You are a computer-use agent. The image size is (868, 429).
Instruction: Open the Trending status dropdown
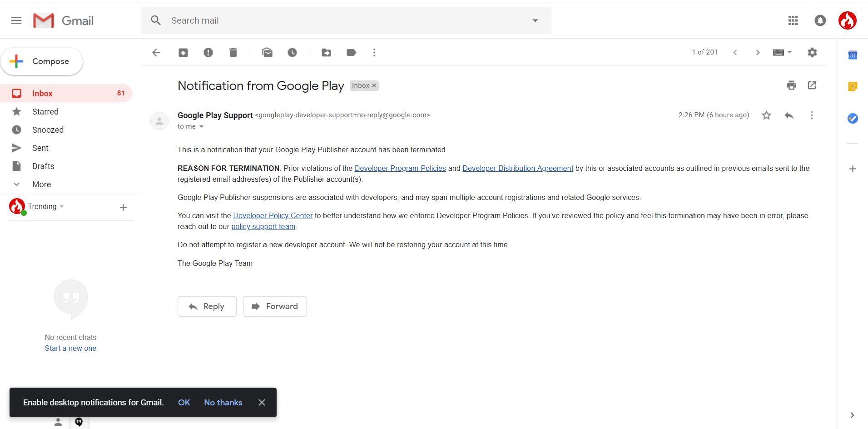[x=45, y=206]
